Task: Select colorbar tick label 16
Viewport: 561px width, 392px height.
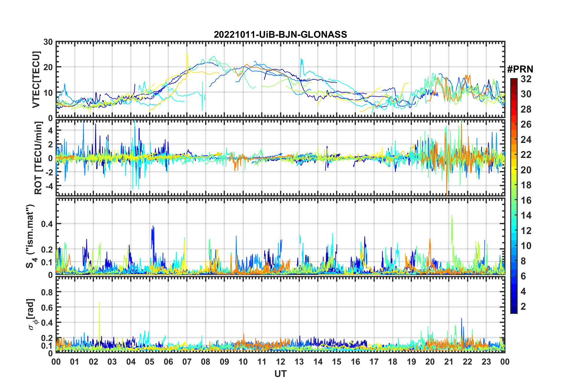Action: click(x=526, y=200)
